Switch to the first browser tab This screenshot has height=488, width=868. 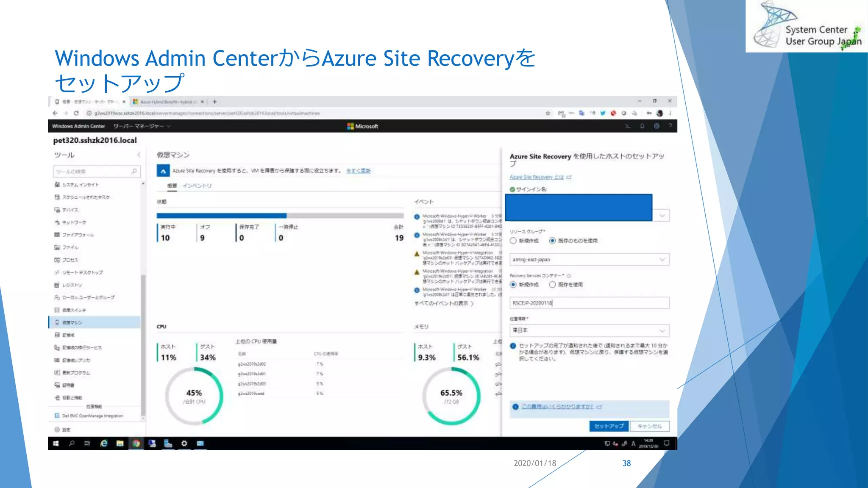click(x=89, y=102)
